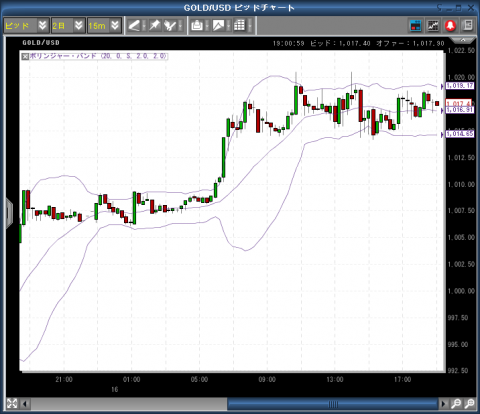Click the grid table icon
The height and width of the screenshot is (414, 480).
(x=240, y=26)
